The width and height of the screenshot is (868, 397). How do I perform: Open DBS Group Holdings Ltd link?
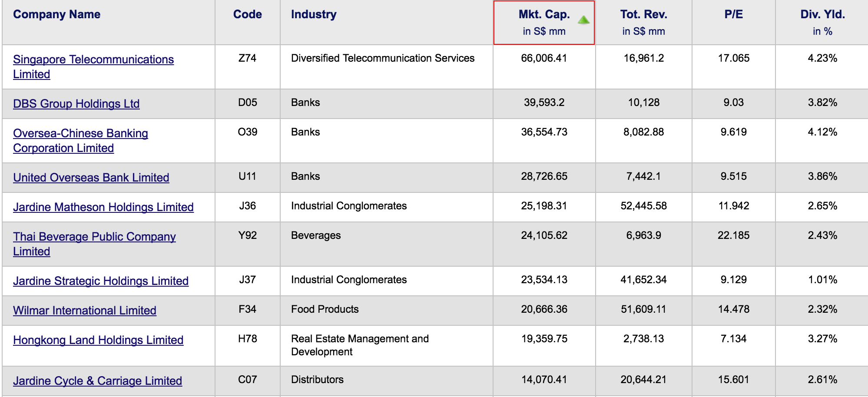click(76, 104)
